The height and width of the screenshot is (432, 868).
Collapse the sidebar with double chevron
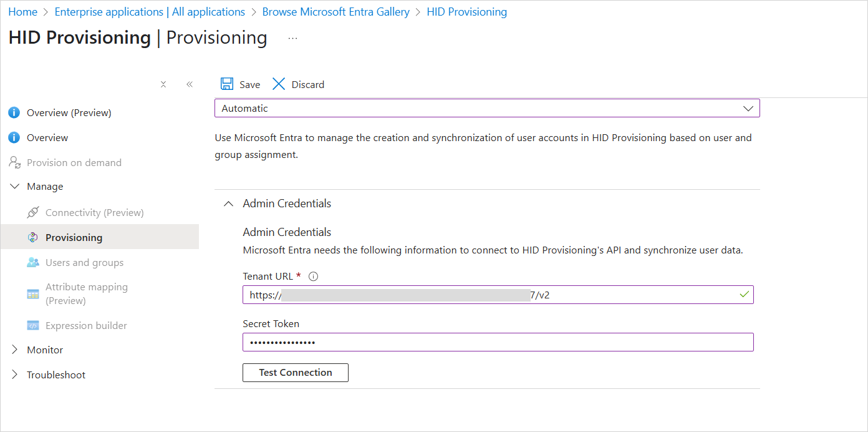pyautogui.click(x=190, y=84)
